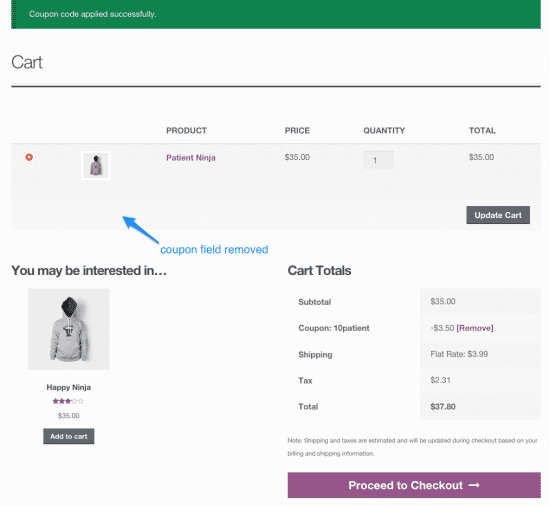Click the Happy Ninja star rating

(x=68, y=401)
